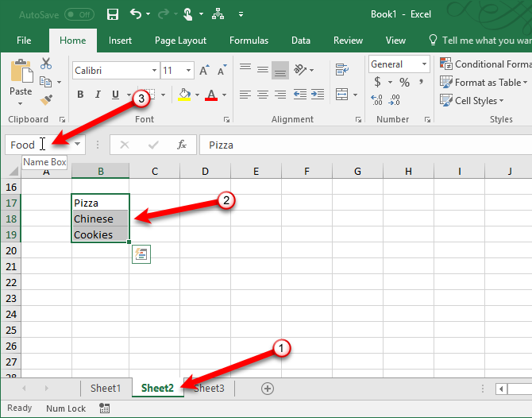Open the Name Box dropdown arrow
532x418 pixels.
[x=77, y=145]
